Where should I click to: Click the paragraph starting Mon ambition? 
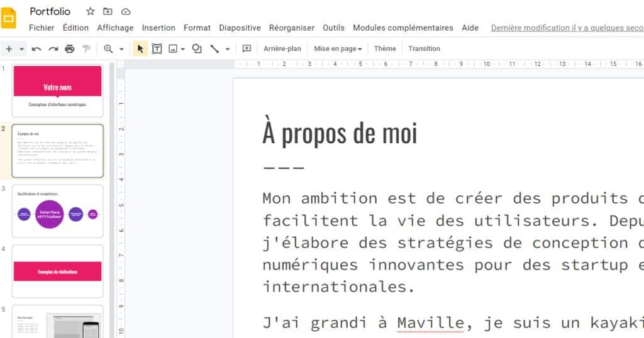tap(453, 243)
